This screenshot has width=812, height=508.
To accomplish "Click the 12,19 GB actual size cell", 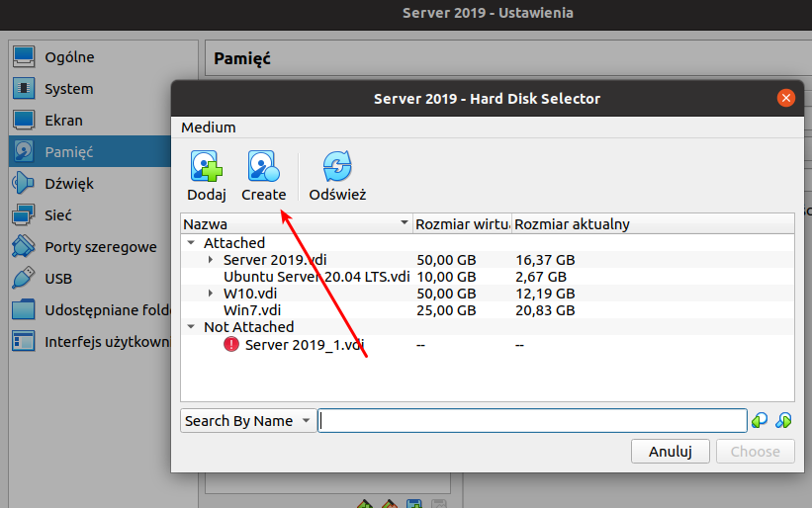I will 545,294.
